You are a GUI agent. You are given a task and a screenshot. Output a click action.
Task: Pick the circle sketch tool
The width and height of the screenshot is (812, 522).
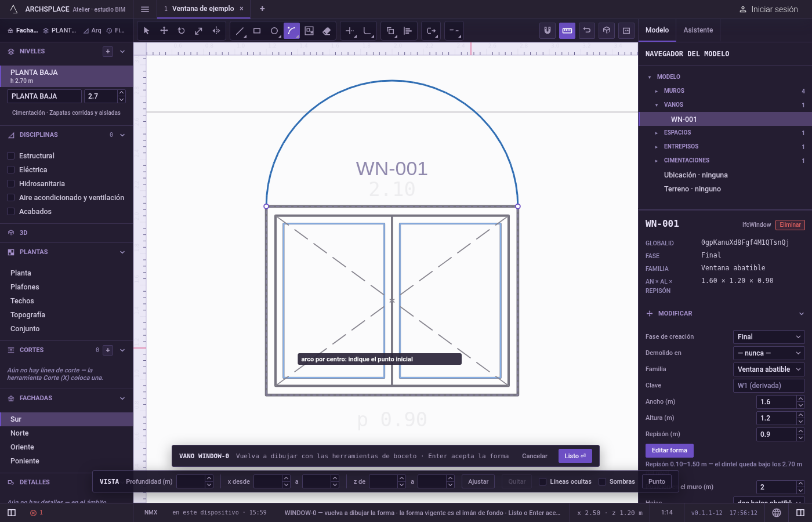274,31
